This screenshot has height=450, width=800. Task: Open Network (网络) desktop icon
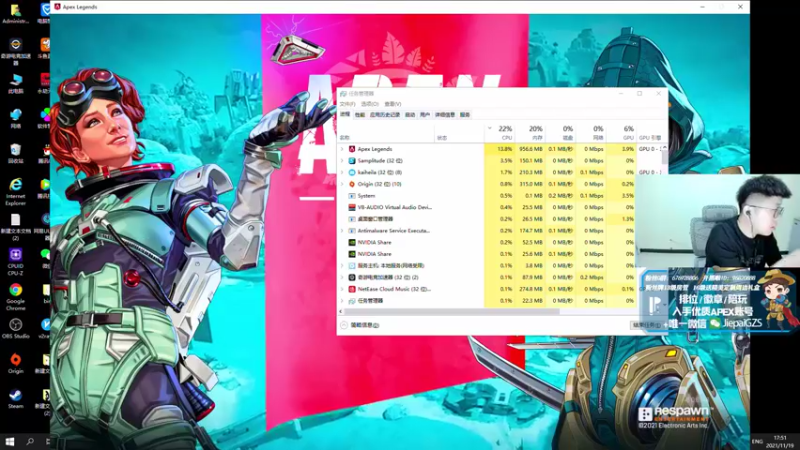[15, 118]
